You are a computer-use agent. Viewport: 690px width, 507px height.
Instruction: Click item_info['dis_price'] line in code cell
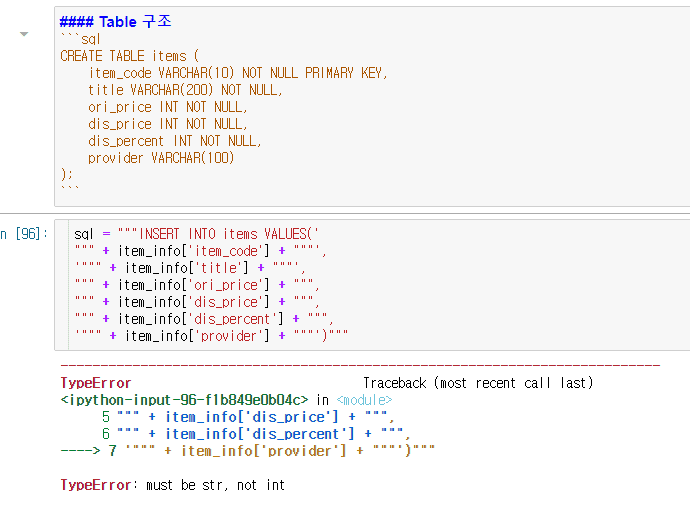click(197, 302)
